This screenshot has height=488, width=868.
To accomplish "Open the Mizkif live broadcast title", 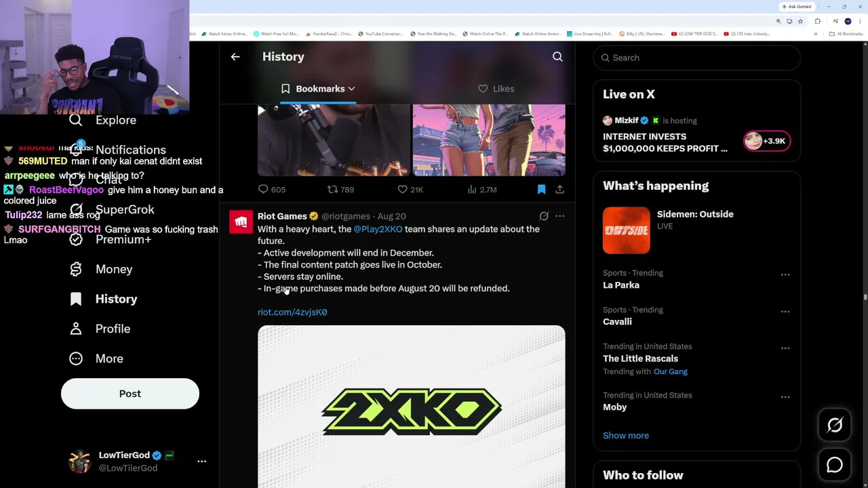I will 665,142.
